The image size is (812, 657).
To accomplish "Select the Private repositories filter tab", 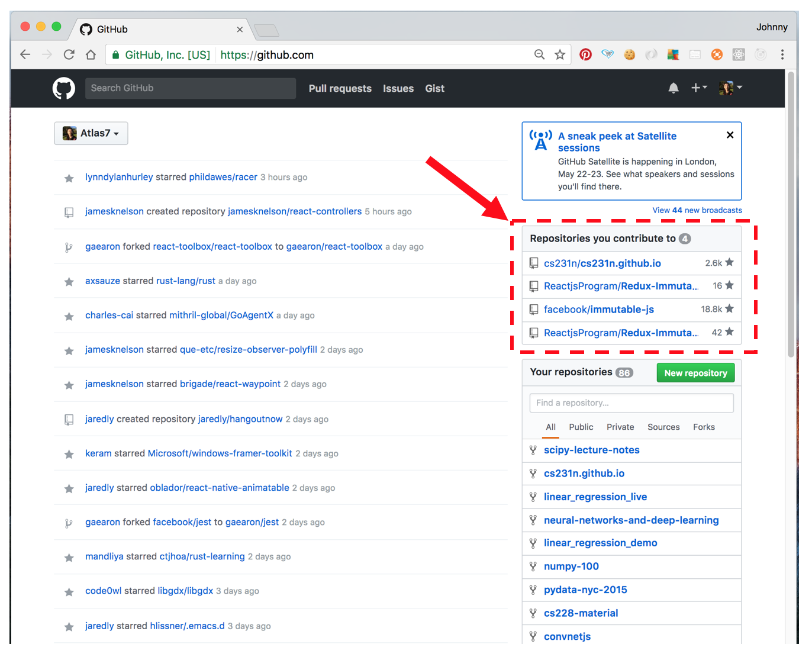I will click(620, 427).
